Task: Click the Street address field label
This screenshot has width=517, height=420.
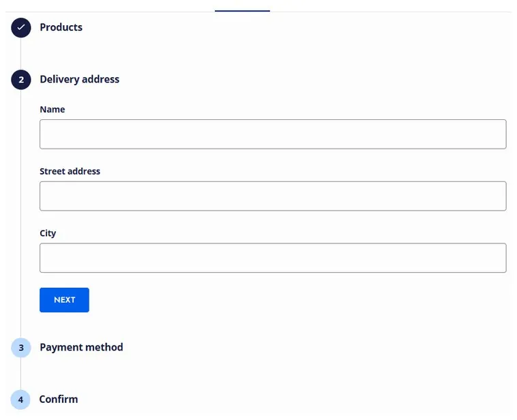Action: click(70, 171)
